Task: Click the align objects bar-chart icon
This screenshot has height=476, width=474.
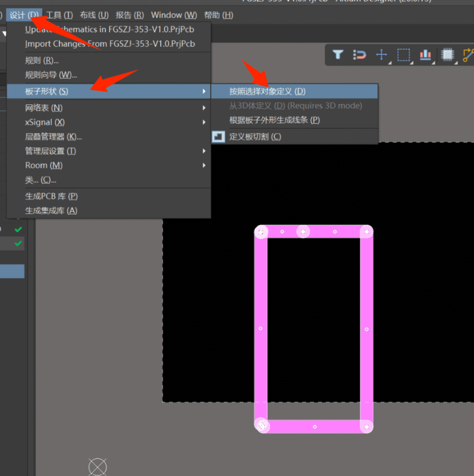Action: 425,55
